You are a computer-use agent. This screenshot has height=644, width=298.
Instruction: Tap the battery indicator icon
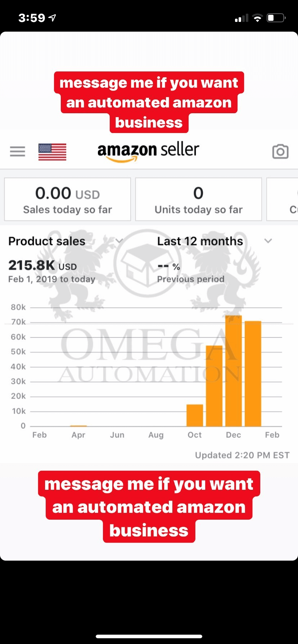coord(276,18)
